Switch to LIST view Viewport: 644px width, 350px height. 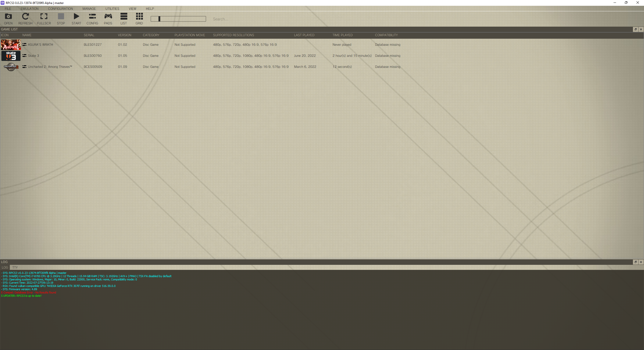pyautogui.click(x=124, y=18)
